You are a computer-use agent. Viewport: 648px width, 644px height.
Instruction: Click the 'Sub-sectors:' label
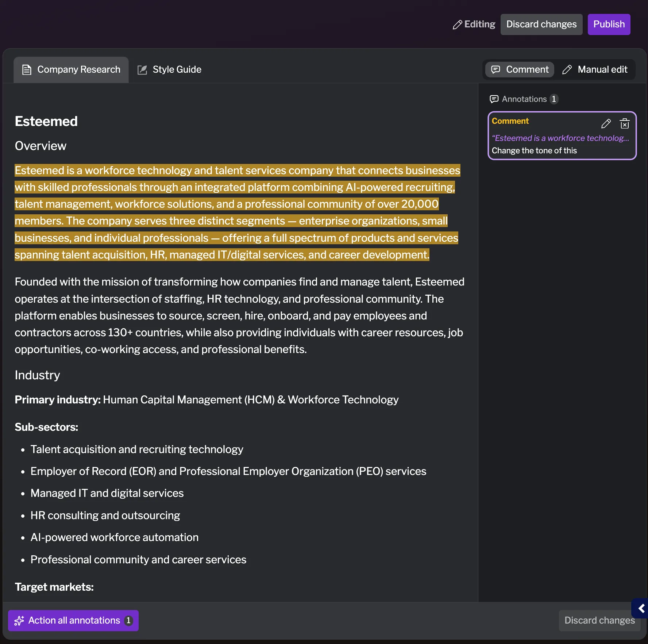click(x=46, y=427)
